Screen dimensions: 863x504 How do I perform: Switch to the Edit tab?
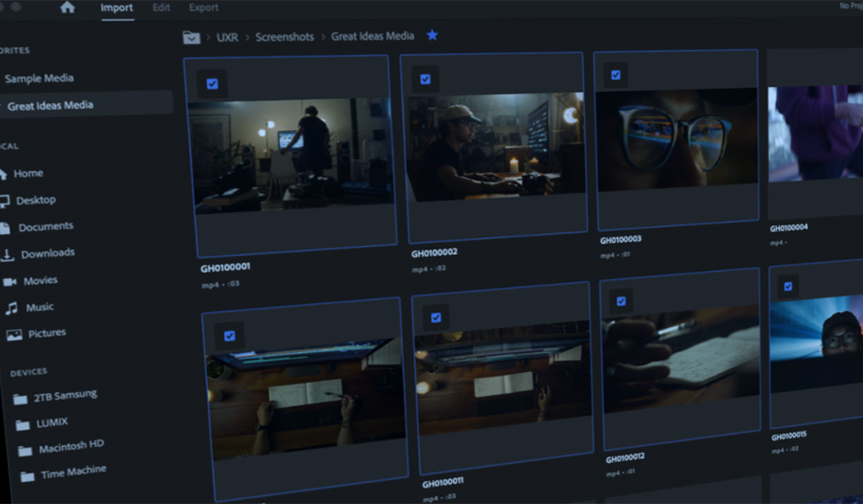[161, 8]
